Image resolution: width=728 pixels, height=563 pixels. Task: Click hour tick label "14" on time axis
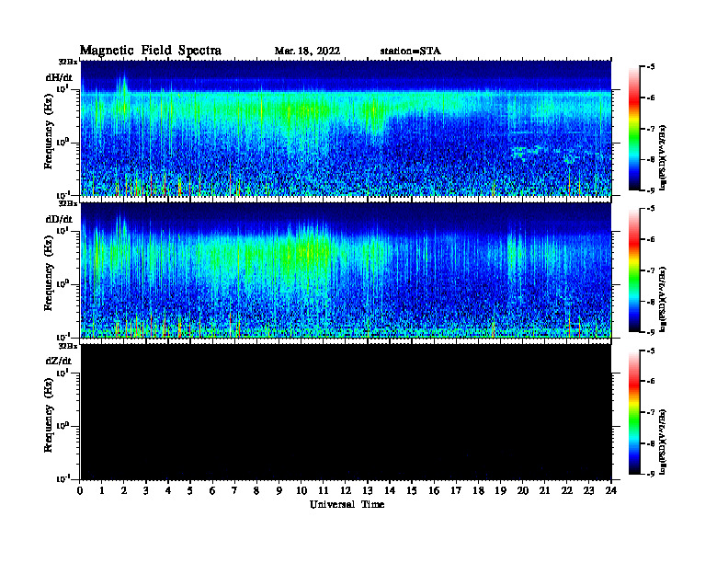390,491
